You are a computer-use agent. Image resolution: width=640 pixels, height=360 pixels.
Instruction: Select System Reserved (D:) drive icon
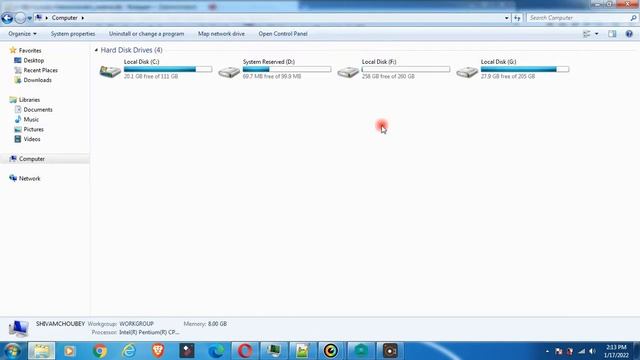coord(229,72)
